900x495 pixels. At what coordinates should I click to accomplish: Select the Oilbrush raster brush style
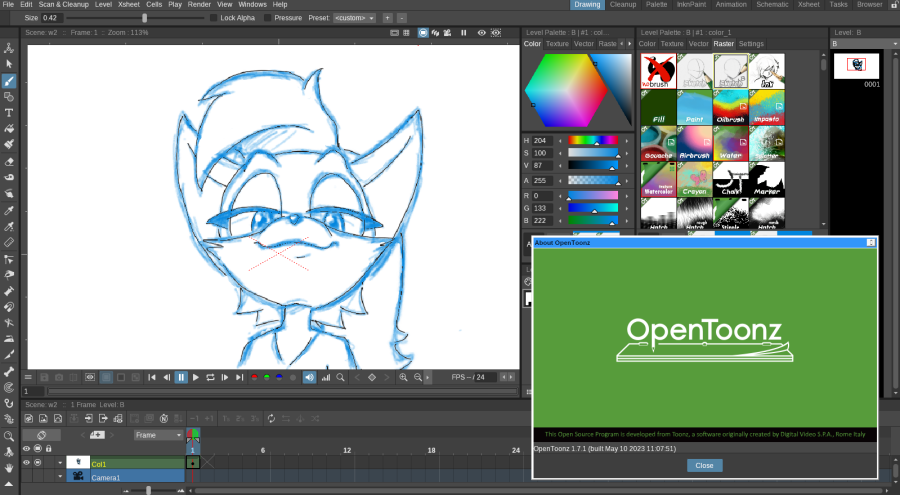coord(730,107)
